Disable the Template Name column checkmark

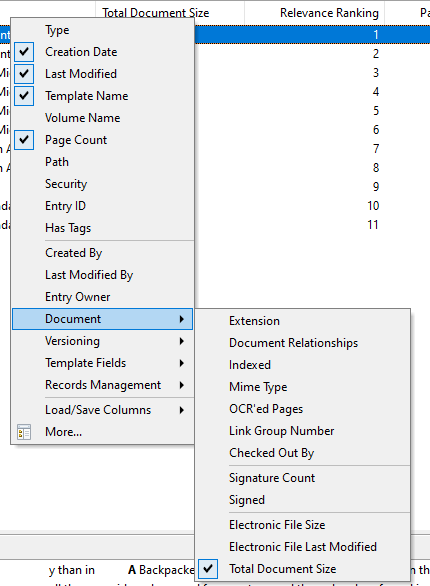click(x=24, y=96)
